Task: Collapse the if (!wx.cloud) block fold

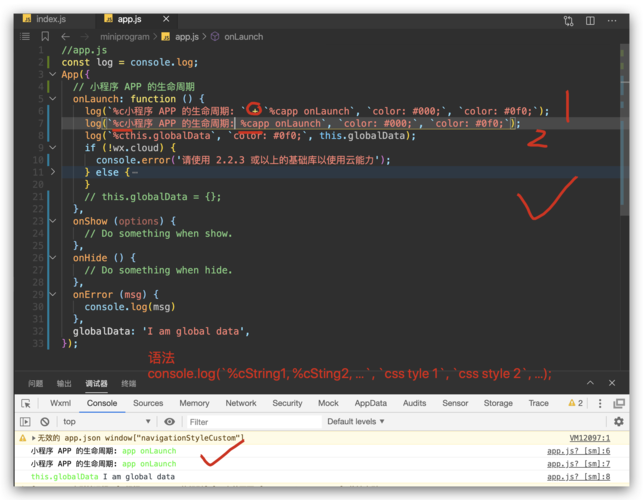Action: tap(52, 148)
